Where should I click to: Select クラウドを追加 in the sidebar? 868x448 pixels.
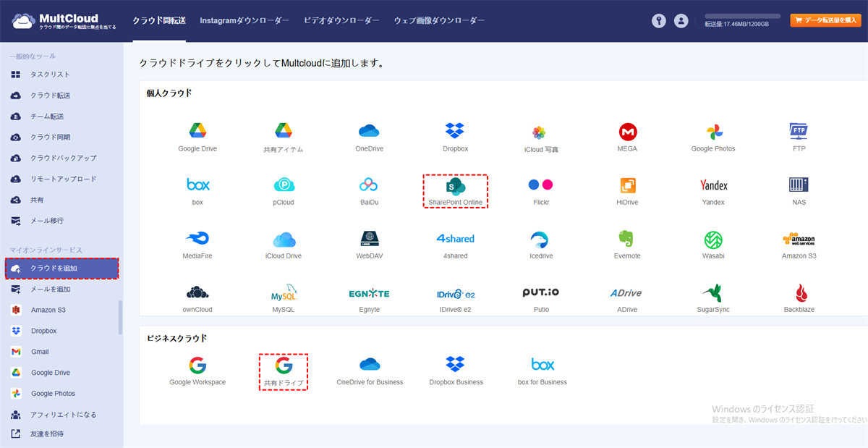tap(61, 269)
